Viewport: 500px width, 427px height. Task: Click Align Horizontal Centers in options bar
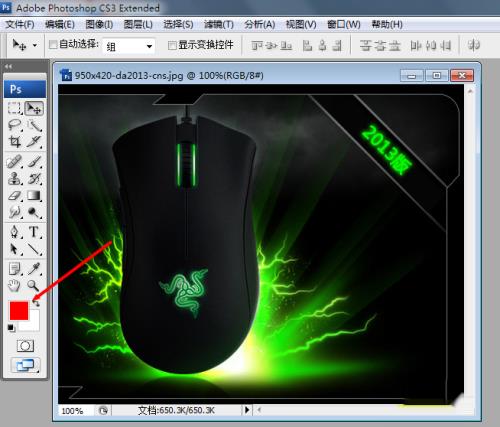click(322, 45)
